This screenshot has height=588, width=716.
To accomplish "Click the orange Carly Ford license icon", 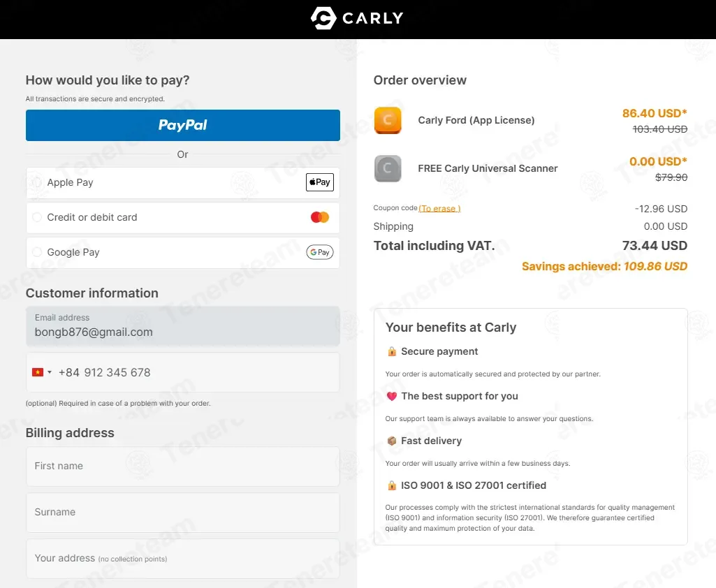I will coord(388,121).
